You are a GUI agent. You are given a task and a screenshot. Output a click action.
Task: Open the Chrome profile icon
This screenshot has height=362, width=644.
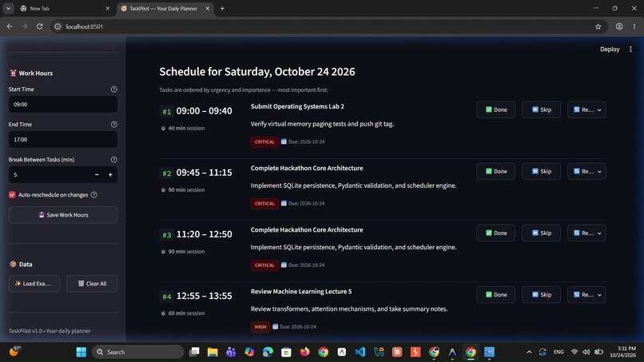pyautogui.click(x=619, y=26)
